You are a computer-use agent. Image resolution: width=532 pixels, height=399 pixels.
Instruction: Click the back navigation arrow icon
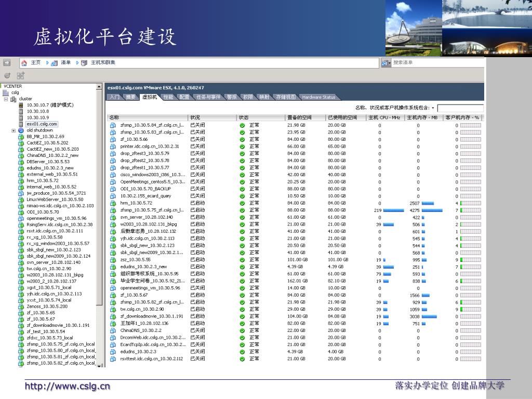click(x=7, y=62)
